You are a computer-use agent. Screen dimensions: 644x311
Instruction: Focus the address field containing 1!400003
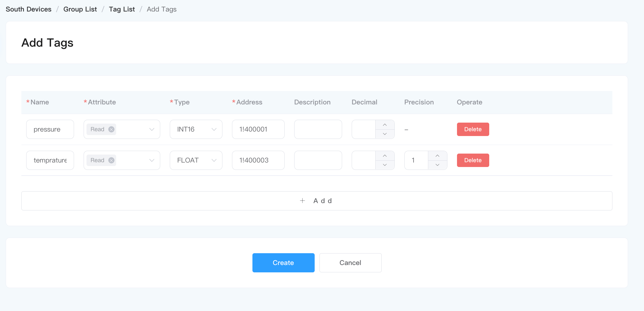[x=258, y=160]
